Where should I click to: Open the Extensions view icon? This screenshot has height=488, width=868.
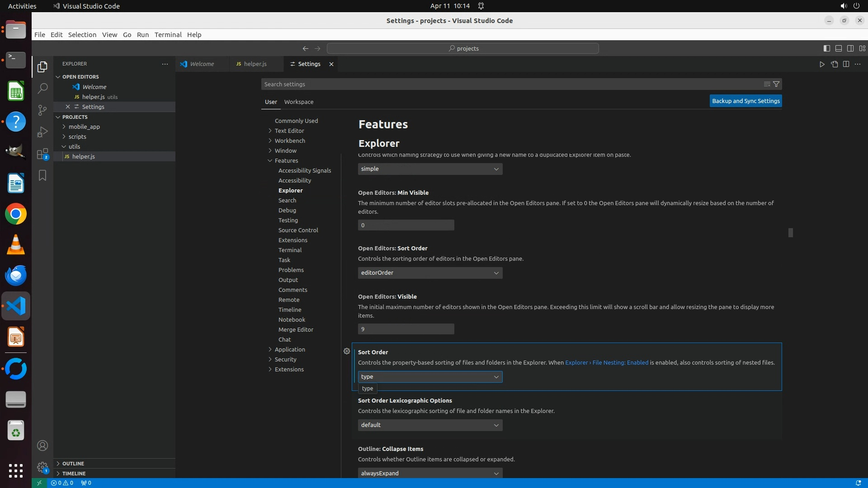point(42,154)
